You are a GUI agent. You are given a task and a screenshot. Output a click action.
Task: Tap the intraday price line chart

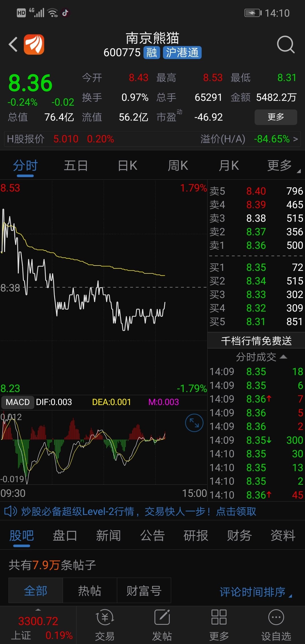(x=104, y=287)
